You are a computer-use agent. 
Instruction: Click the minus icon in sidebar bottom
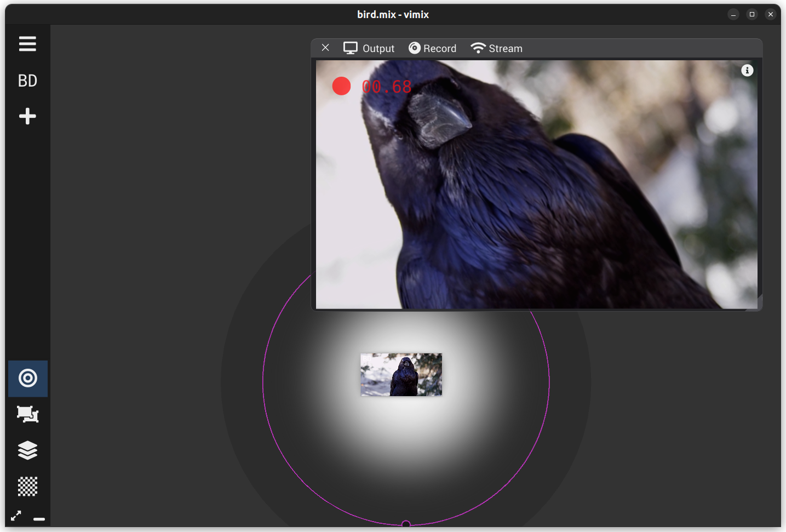39,518
